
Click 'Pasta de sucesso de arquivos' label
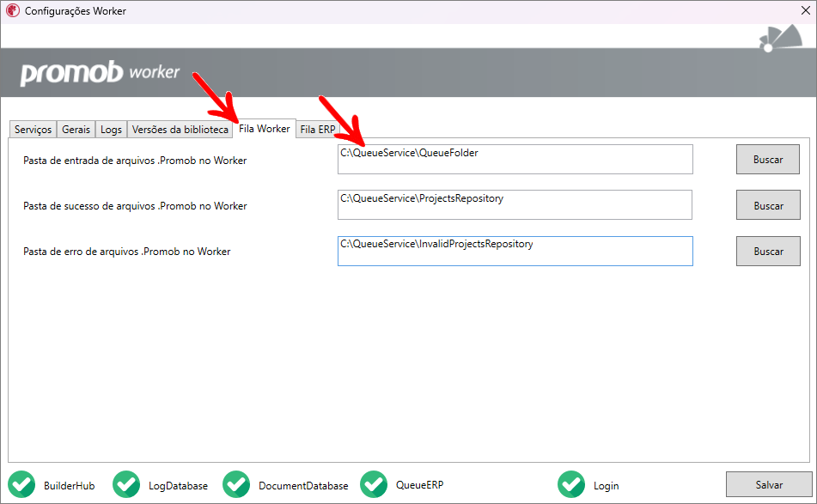point(135,206)
